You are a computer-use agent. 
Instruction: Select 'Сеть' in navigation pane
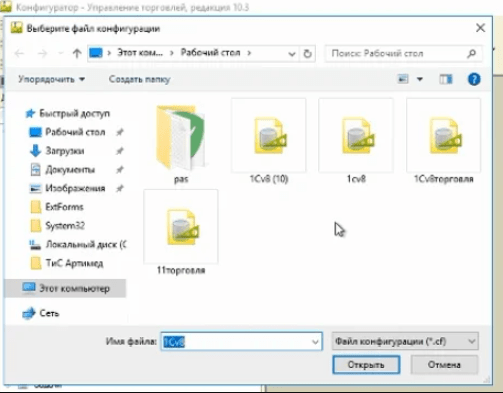41,313
